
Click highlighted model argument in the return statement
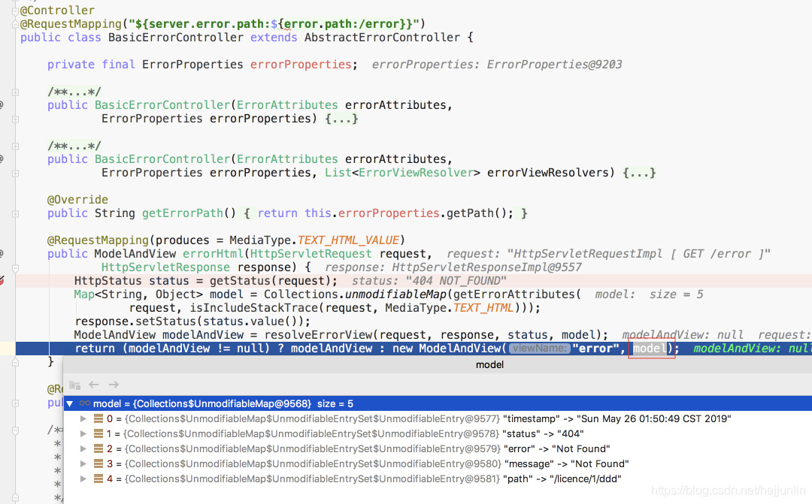650,349
